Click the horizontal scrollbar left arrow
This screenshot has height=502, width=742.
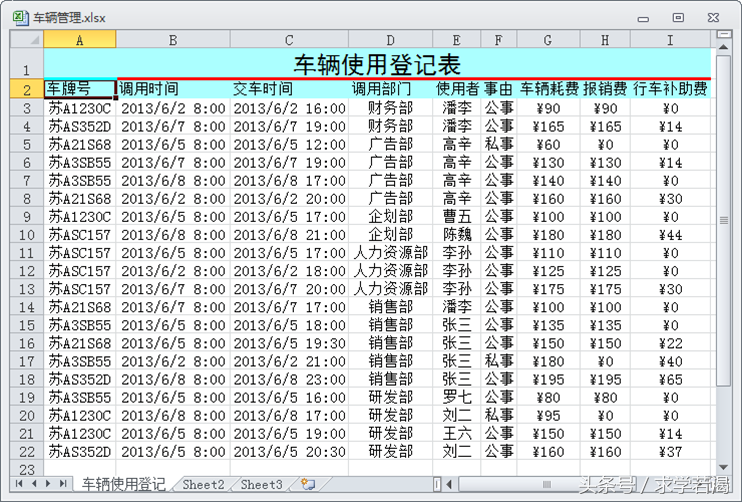449,484
